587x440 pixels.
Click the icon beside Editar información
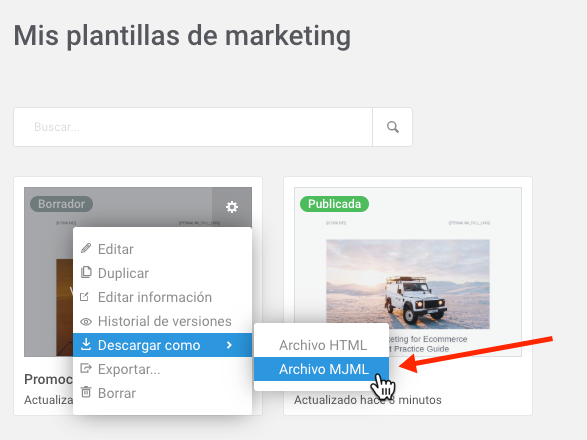point(85,297)
